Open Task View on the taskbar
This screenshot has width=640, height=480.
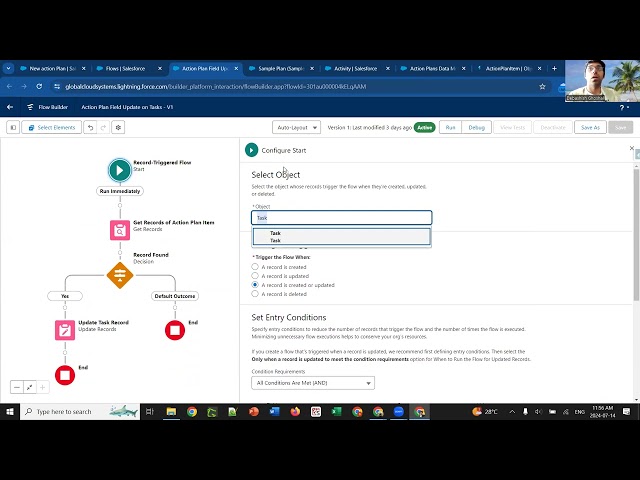click(x=150, y=412)
